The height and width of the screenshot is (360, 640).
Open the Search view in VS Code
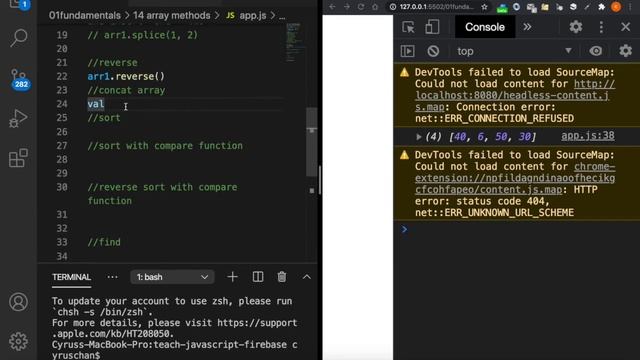18,38
